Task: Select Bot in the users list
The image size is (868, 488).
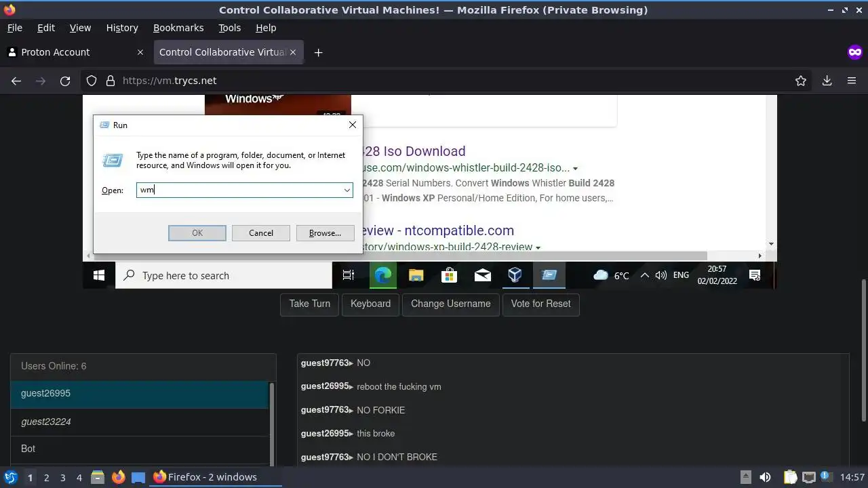Action: tap(140, 449)
